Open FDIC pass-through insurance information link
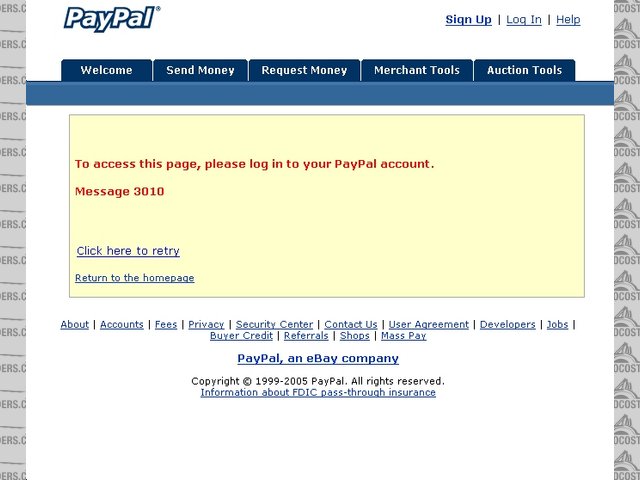The image size is (640, 480). (x=318, y=392)
